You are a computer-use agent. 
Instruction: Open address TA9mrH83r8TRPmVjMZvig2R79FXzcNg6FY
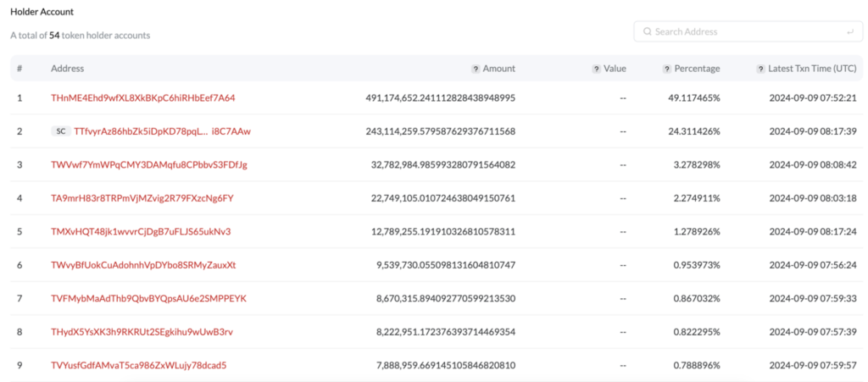click(142, 198)
